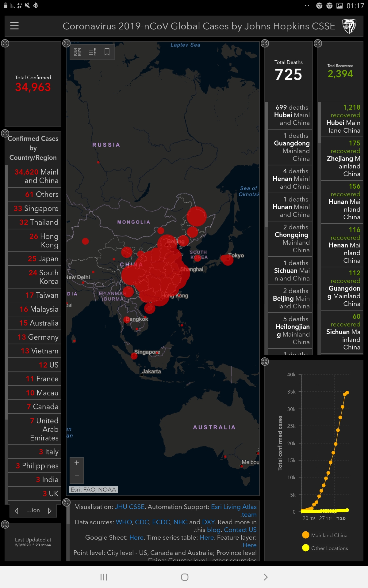Expand the Last Updated panel
The width and height of the screenshot is (368, 588).
click(x=5, y=525)
